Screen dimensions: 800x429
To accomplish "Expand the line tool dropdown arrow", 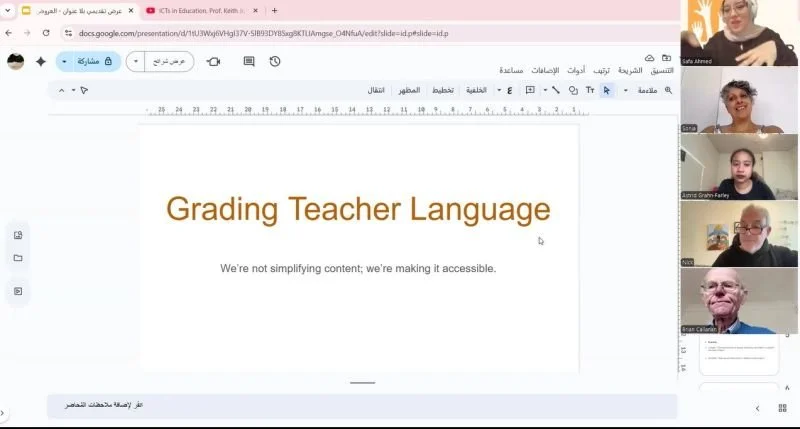I will click(545, 90).
